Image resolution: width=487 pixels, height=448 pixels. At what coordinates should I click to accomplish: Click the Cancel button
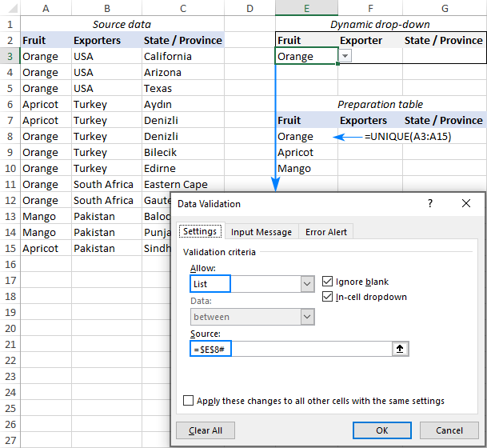pos(449,430)
